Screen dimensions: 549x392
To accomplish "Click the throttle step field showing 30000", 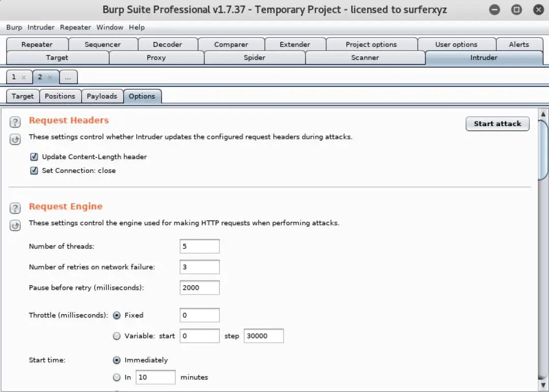I will coord(264,336).
